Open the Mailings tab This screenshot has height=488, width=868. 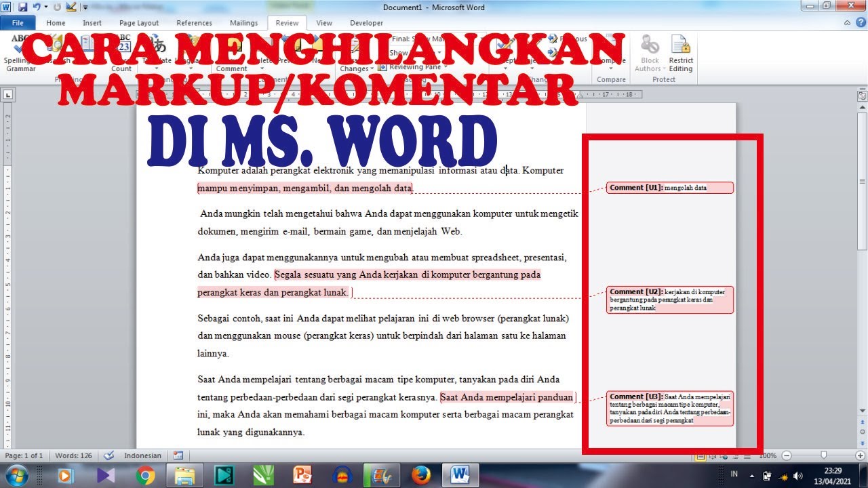click(x=243, y=23)
